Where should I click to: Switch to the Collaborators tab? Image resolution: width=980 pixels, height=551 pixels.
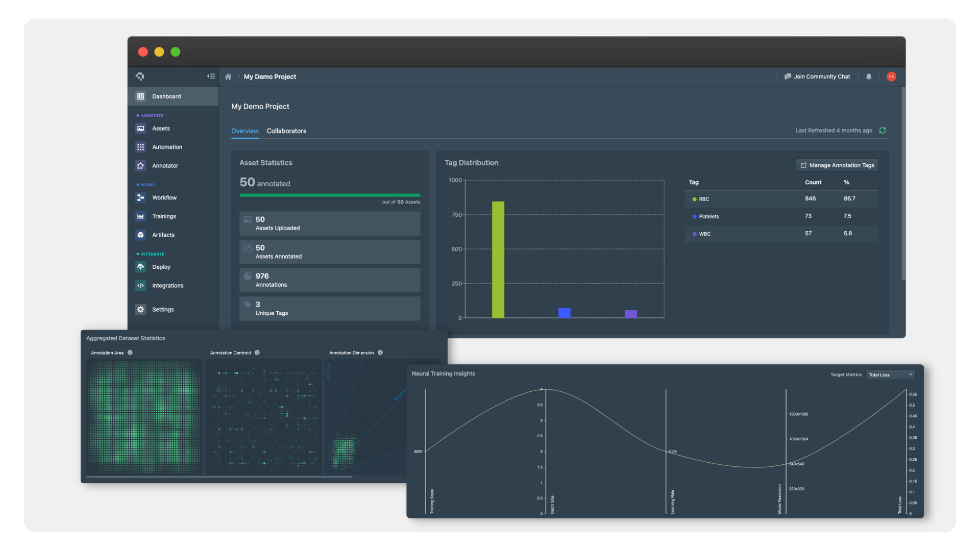pyautogui.click(x=286, y=131)
